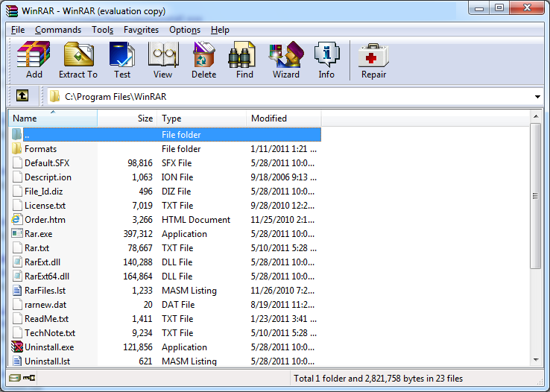The width and height of the screenshot is (550, 392).
Task: Click the status bar total bytes text
Action: pos(378,379)
